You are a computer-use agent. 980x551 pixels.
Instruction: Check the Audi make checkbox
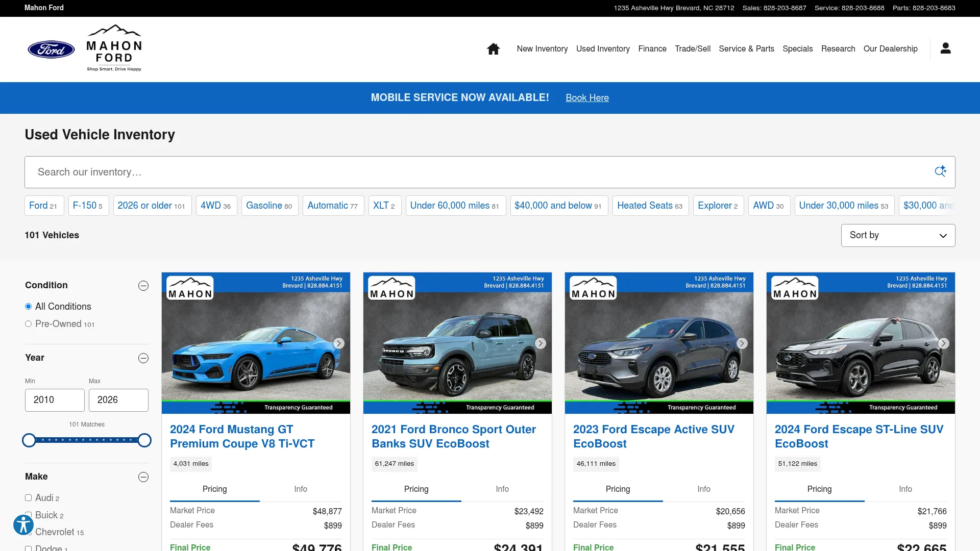coord(29,498)
